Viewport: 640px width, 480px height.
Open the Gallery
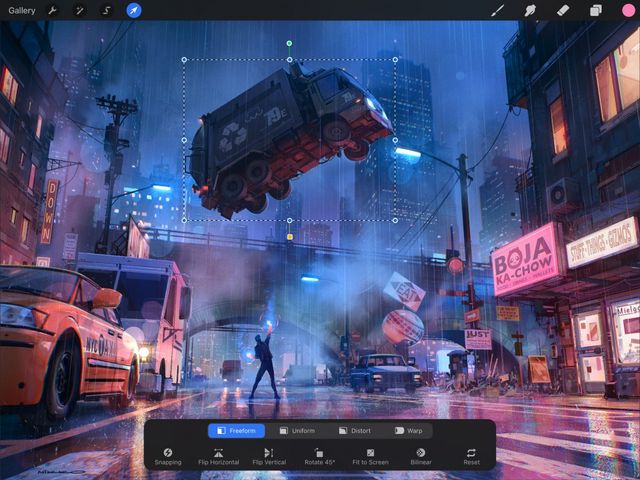tap(22, 11)
